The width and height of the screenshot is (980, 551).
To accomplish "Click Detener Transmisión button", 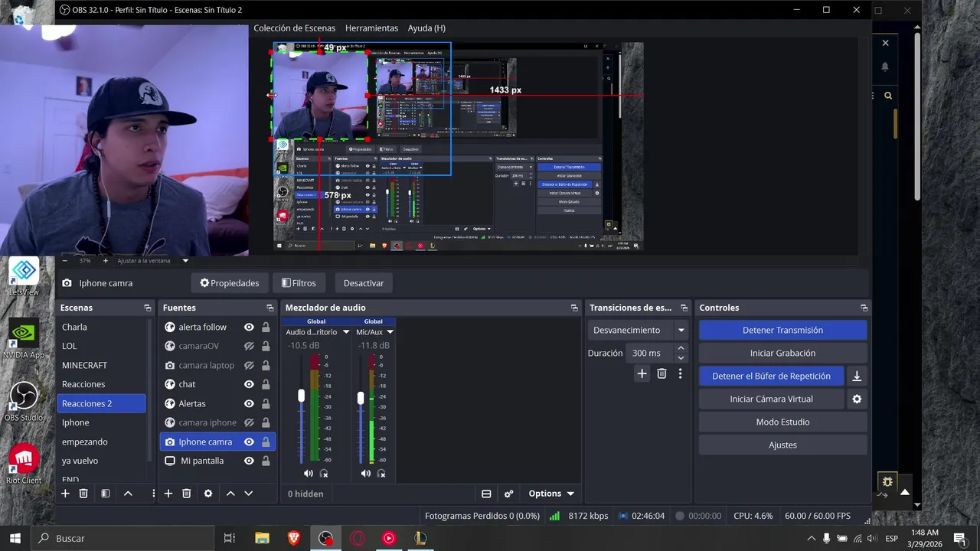I will 782,330.
